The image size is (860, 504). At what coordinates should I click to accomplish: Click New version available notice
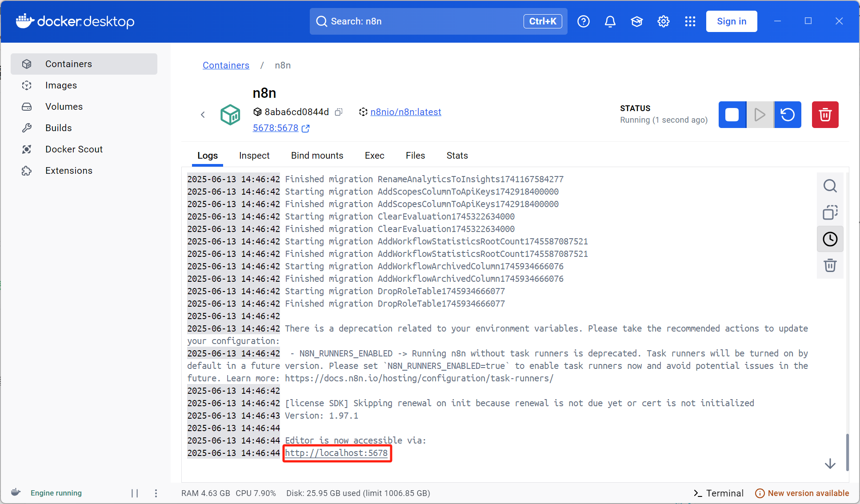click(x=802, y=493)
